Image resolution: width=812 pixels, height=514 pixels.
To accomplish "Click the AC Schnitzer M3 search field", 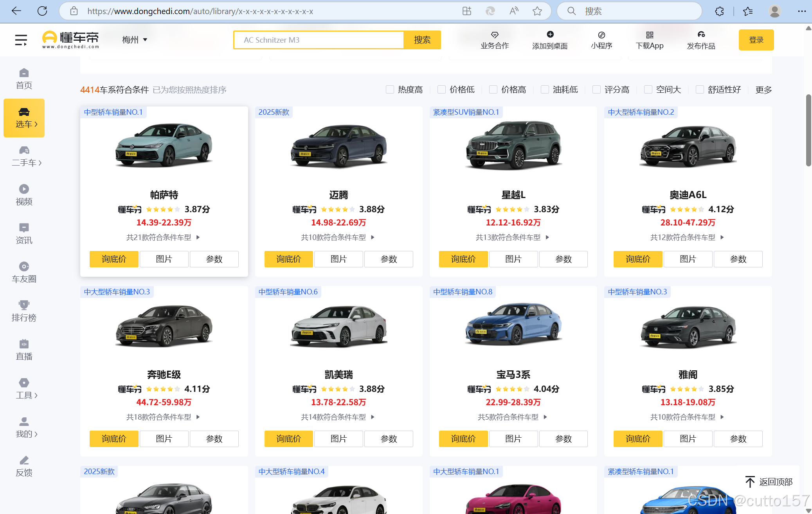I will (x=319, y=40).
